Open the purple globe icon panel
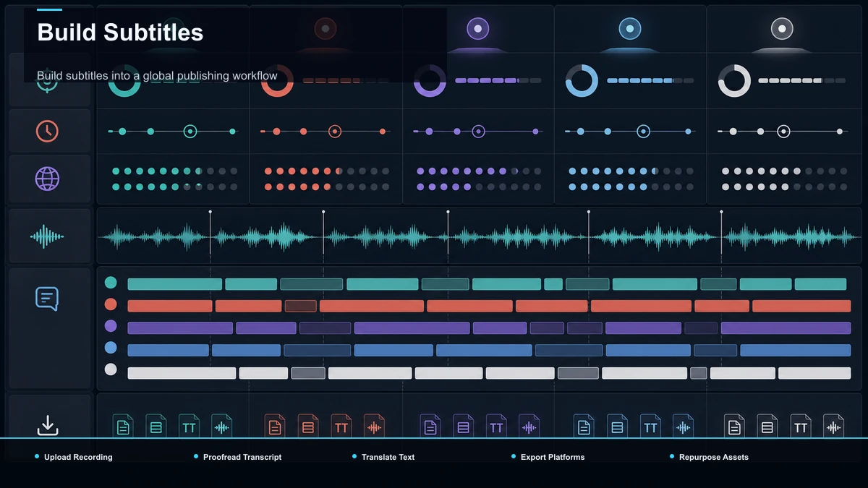Image resolution: width=868 pixels, height=488 pixels. point(47,178)
